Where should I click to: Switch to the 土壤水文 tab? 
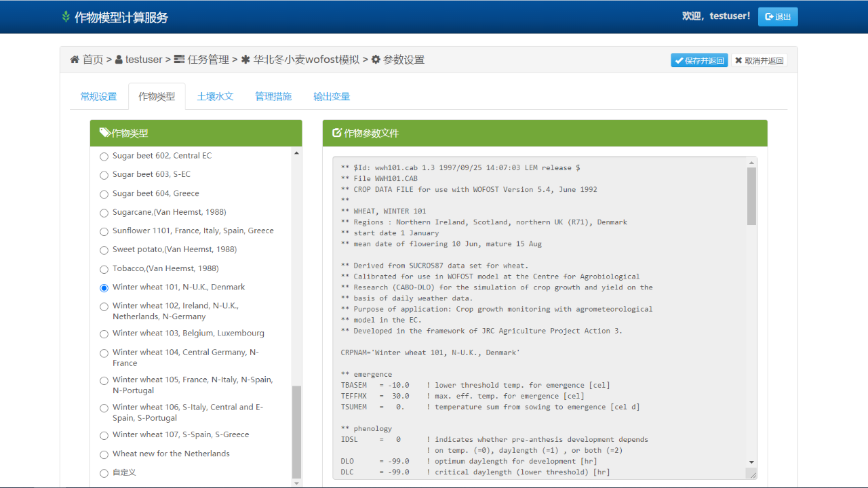(215, 96)
